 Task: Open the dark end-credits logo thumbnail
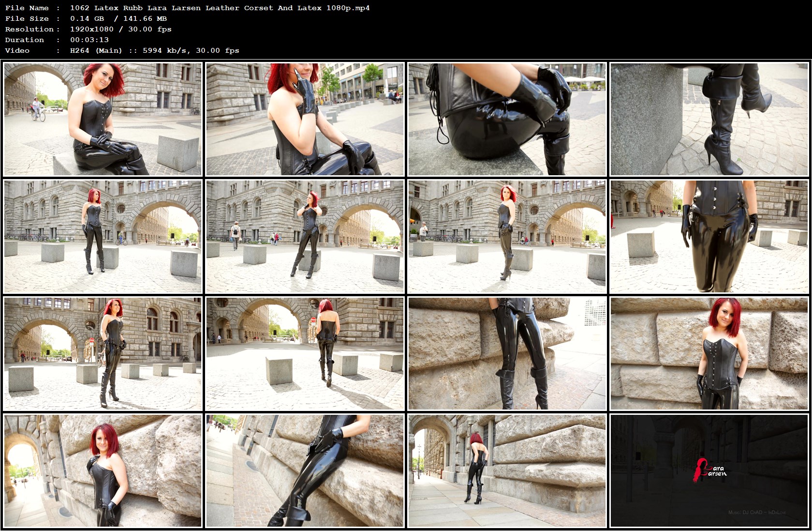pos(709,471)
